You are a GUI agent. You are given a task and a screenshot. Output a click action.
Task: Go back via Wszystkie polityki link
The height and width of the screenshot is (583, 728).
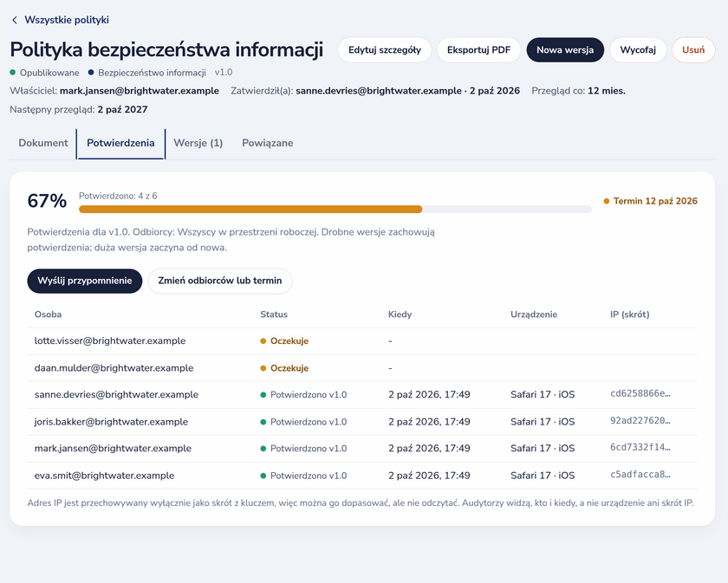(67, 20)
